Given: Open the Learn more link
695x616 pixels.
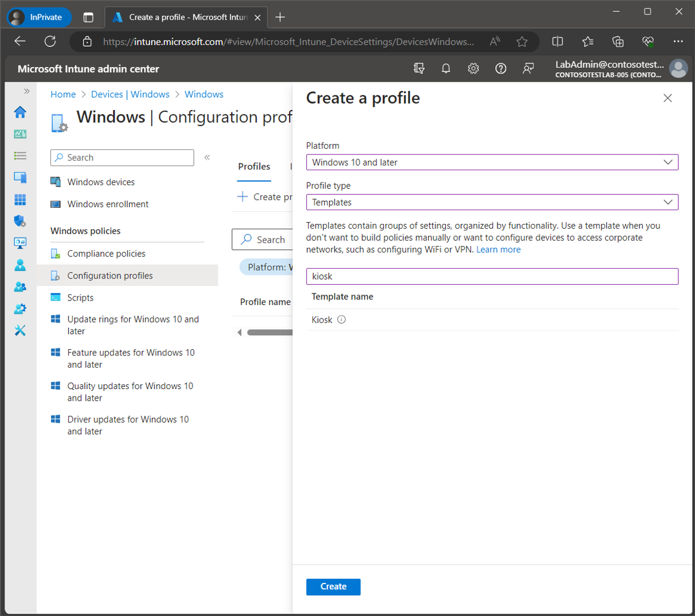Looking at the screenshot, I should point(498,250).
